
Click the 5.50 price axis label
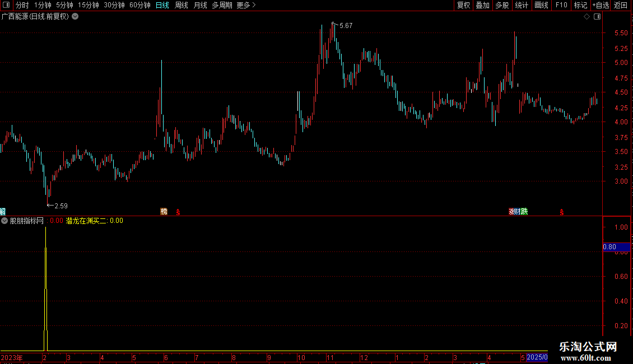[x=621, y=33]
